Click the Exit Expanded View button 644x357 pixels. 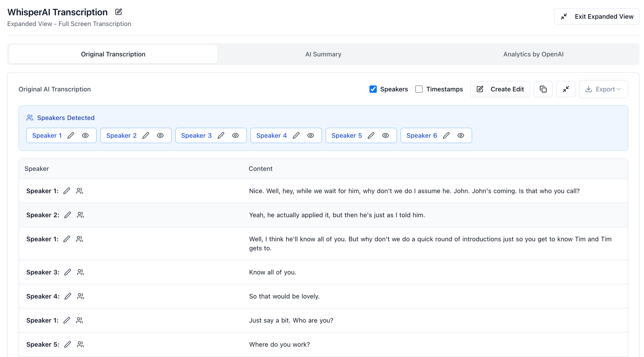click(x=597, y=16)
